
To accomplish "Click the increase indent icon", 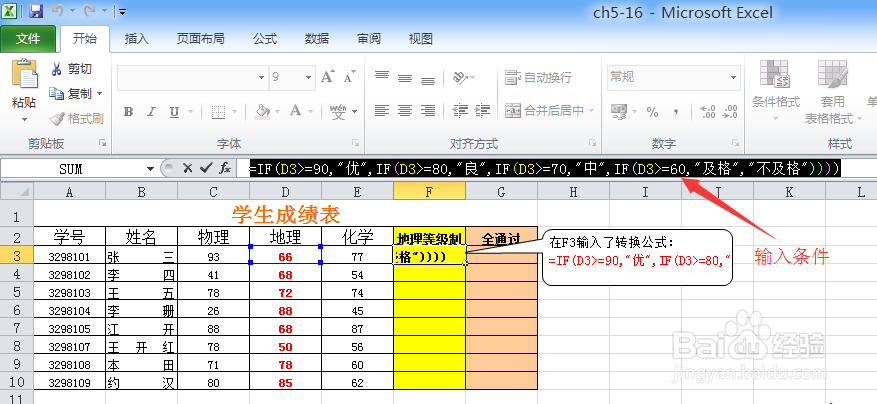I will [x=482, y=111].
